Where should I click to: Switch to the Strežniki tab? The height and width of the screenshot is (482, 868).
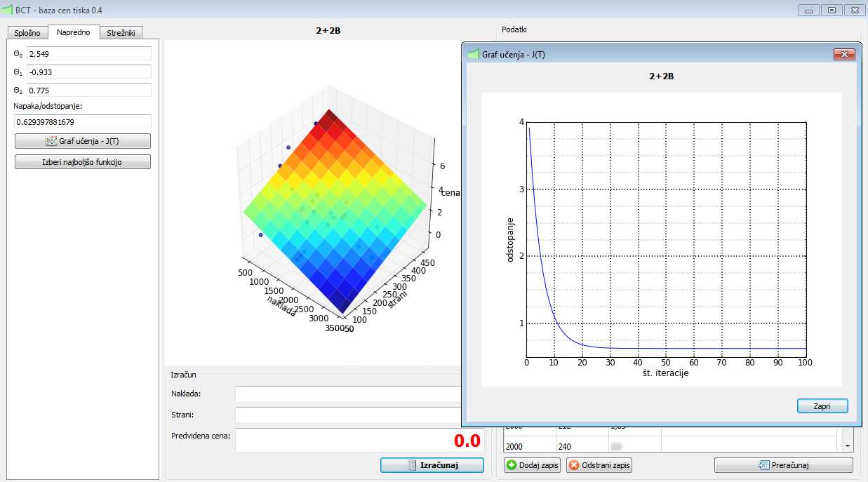click(x=121, y=33)
